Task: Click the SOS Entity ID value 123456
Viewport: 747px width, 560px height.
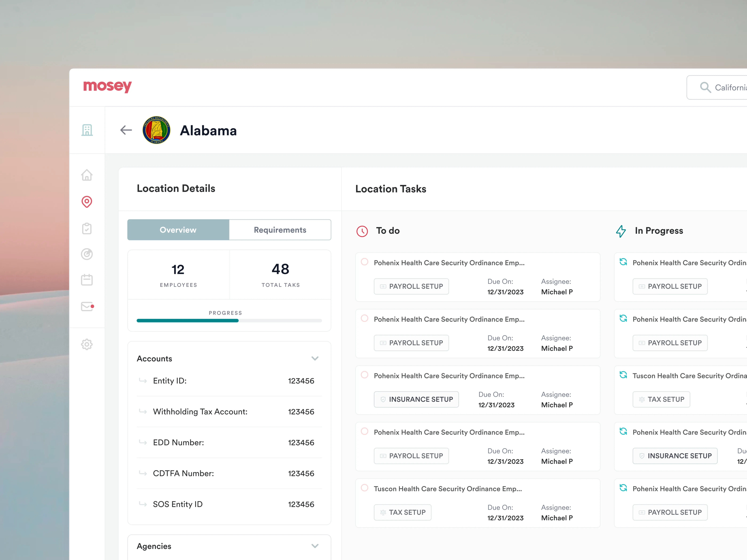Action: [x=301, y=504]
